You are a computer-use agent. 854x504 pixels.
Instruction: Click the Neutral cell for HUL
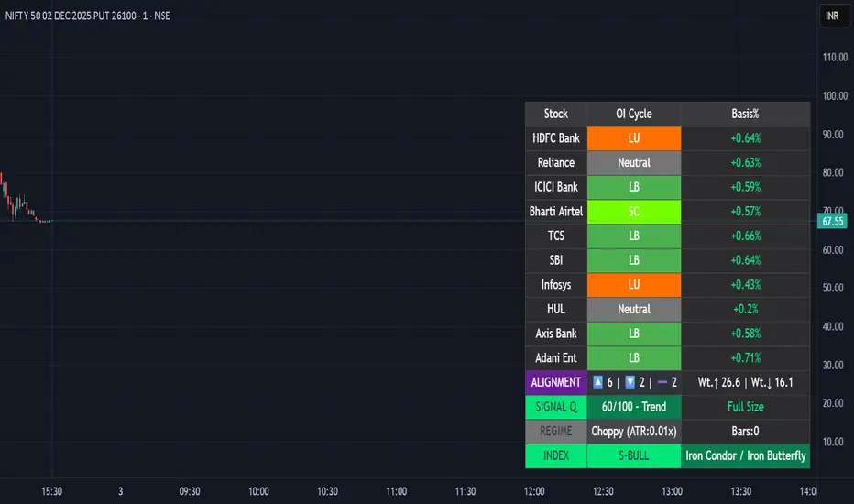pyautogui.click(x=634, y=309)
